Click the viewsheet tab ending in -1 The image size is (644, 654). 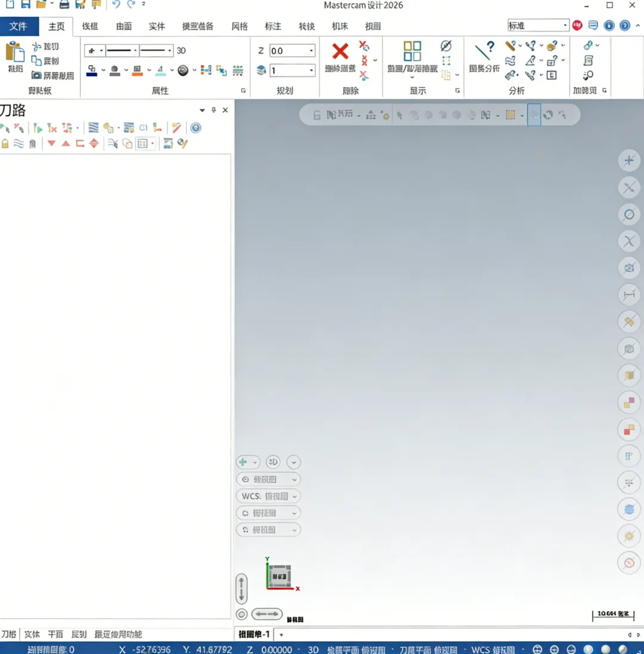click(x=254, y=634)
